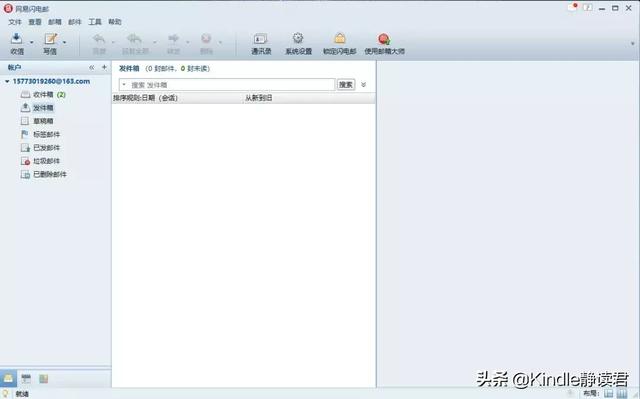Open the dropdown arrow next to 收信

tap(31, 42)
